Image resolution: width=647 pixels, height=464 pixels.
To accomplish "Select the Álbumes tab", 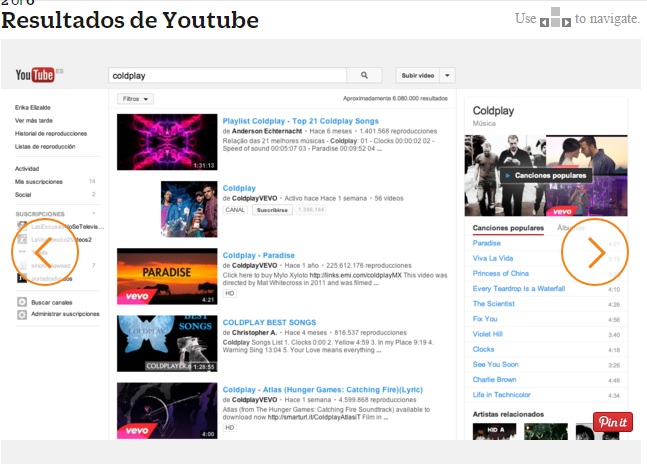I will click(571, 228).
